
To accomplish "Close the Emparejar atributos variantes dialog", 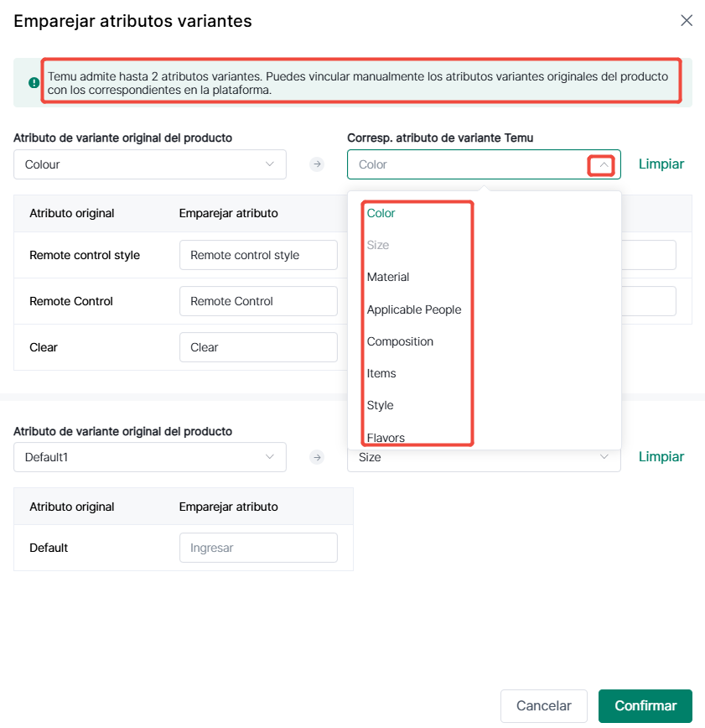I will point(687,20).
